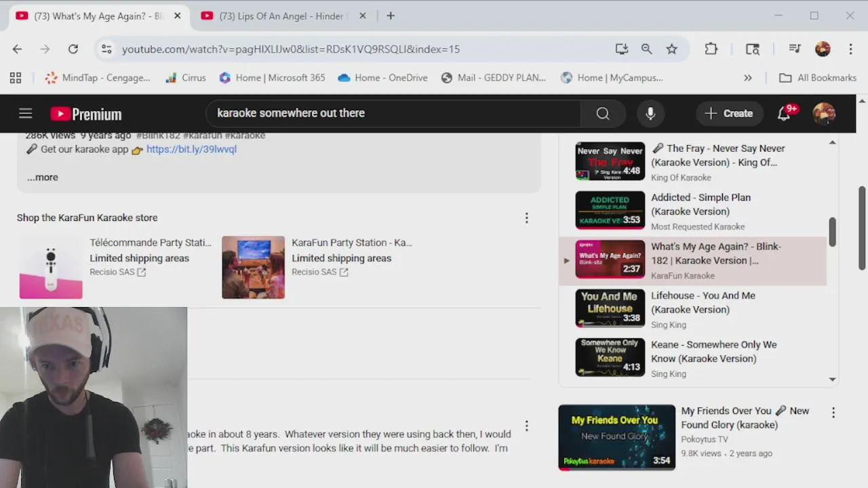Viewport: 868px width, 488px height.
Task: Go back using browser back arrow
Action: (x=17, y=49)
